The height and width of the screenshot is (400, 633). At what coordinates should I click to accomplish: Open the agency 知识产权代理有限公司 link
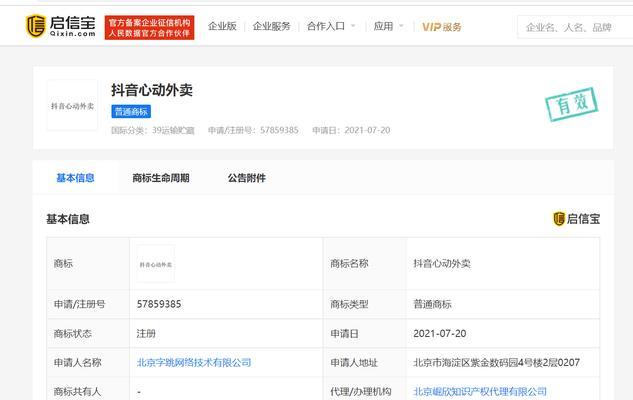tap(480, 391)
